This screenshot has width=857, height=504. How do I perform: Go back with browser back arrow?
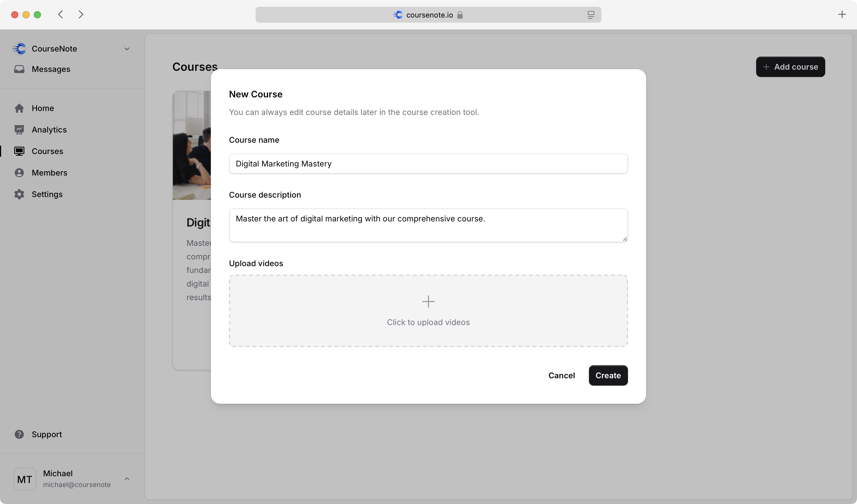pyautogui.click(x=61, y=15)
